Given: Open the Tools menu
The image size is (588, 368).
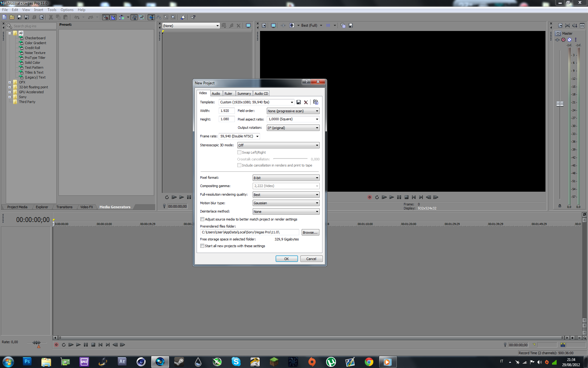Looking at the screenshot, I should click(x=52, y=10).
